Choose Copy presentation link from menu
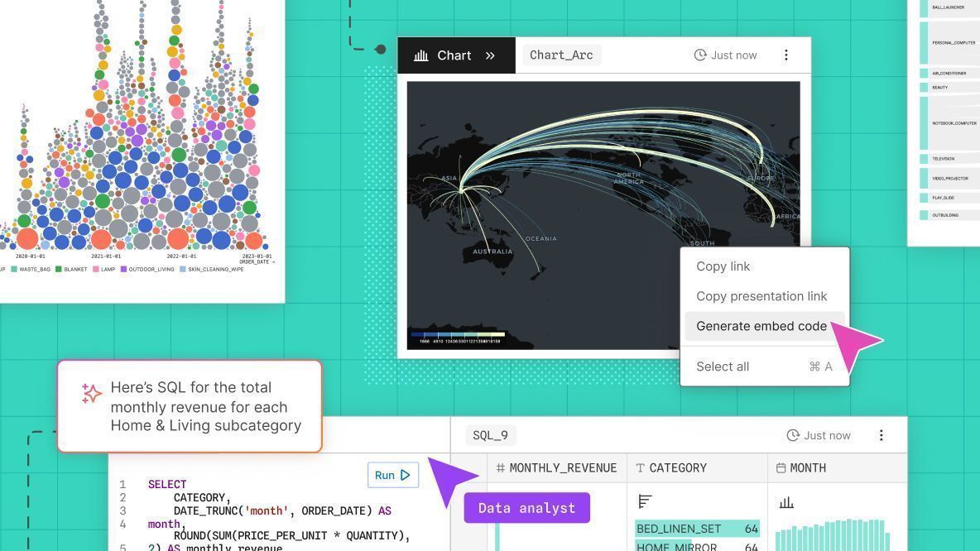 pyautogui.click(x=761, y=296)
